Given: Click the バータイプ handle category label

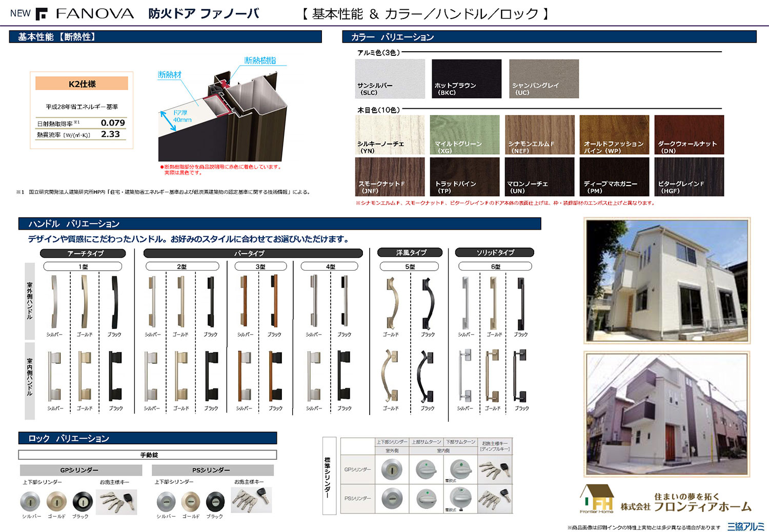Looking at the screenshot, I should [253, 253].
